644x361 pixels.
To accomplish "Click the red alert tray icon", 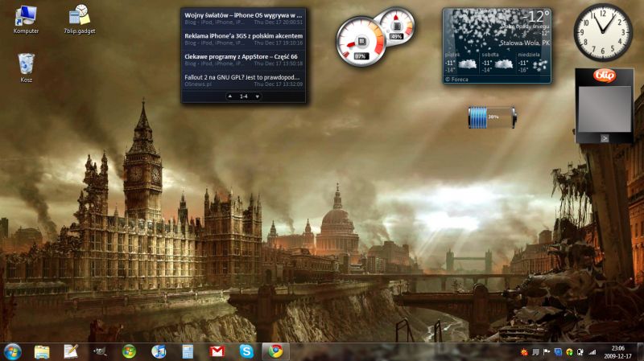I will click(525, 352).
